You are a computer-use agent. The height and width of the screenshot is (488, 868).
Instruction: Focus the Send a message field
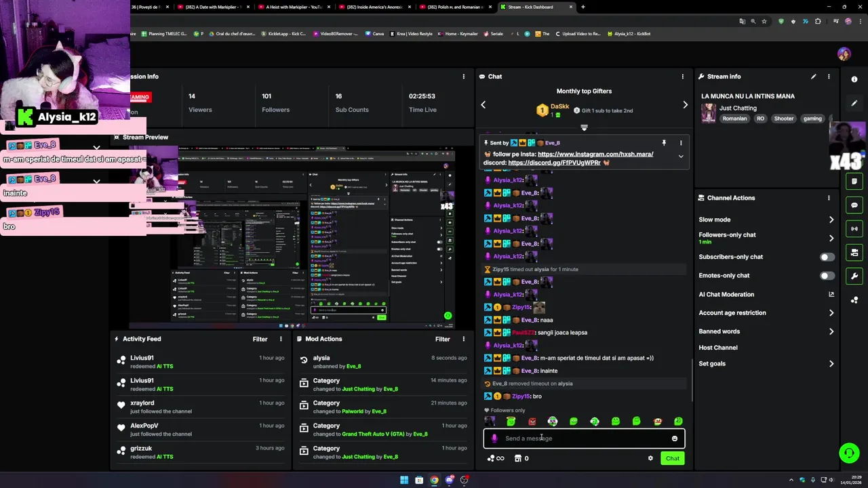pos(584,439)
